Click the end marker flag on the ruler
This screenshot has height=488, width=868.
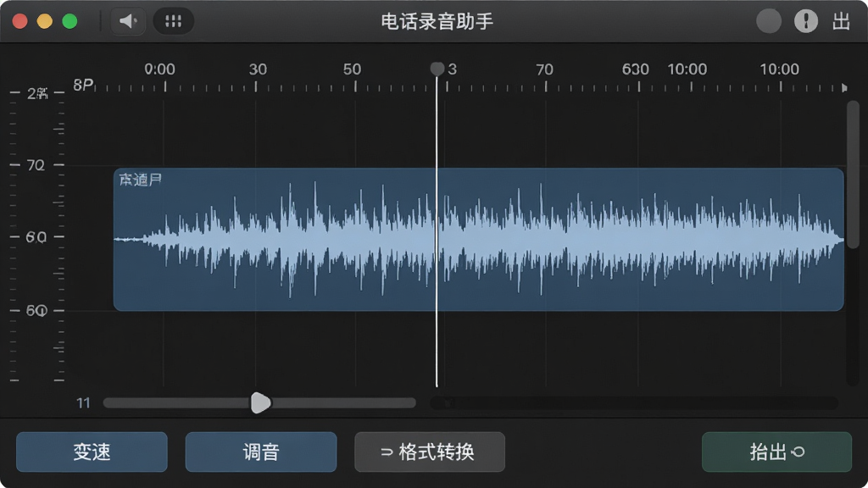[844, 87]
